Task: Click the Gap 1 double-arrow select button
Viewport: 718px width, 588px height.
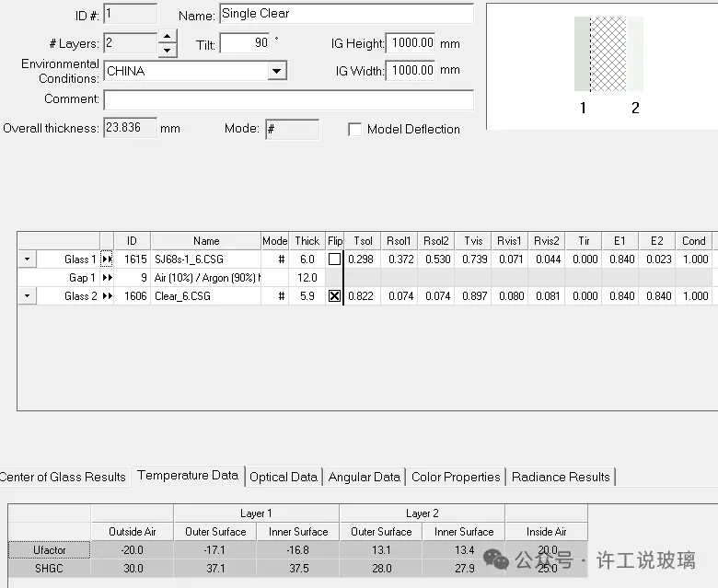Action: (x=107, y=278)
